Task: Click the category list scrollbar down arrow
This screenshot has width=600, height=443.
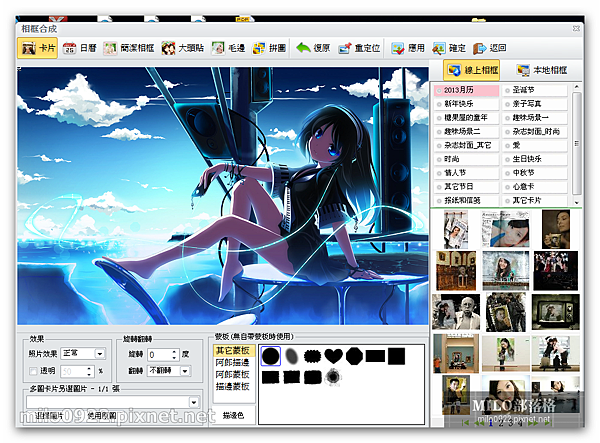Action: [577, 202]
